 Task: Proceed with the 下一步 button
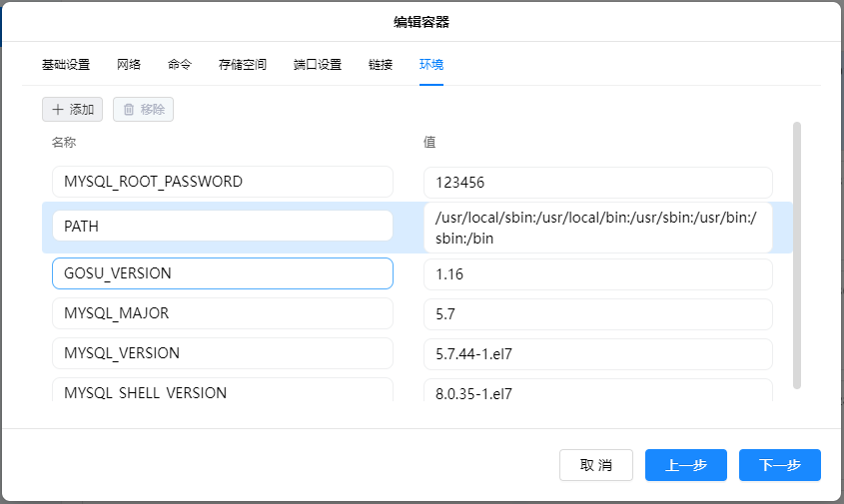(780, 465)
